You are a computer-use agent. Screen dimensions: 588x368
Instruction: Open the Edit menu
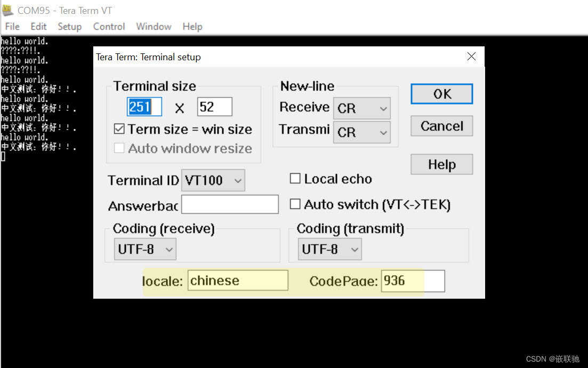(x=38, y=27)
